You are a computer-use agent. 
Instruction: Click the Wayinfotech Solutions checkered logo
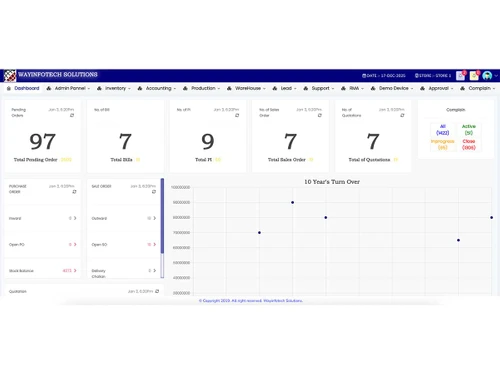tap(10, 75)
